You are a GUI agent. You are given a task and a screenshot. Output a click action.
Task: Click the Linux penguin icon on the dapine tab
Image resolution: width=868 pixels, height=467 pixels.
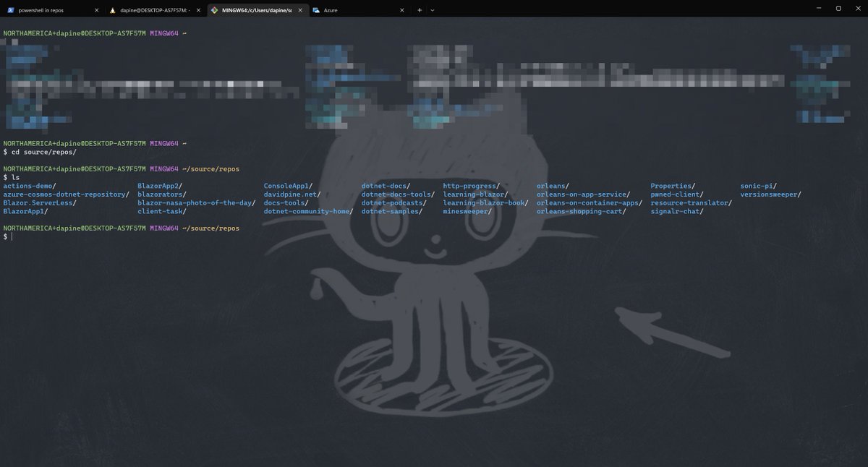point(112,11)
